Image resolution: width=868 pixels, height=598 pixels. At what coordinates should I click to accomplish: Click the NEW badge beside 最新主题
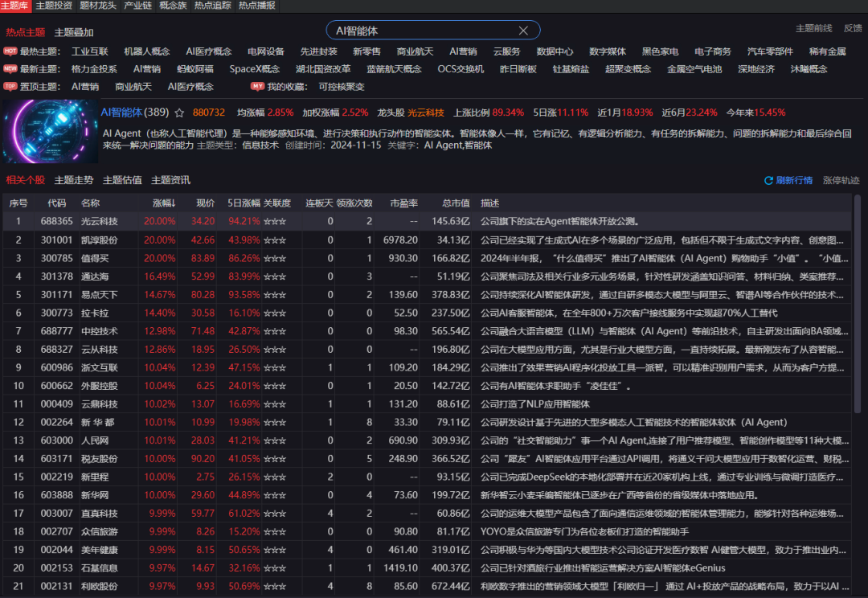(x=10, y=69)
